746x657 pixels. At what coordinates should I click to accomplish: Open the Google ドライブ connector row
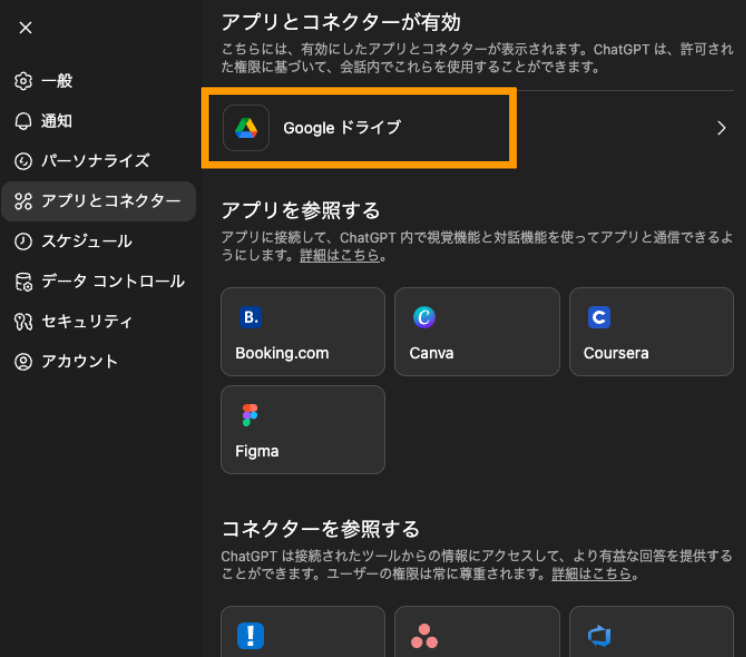tap(477, 128)
